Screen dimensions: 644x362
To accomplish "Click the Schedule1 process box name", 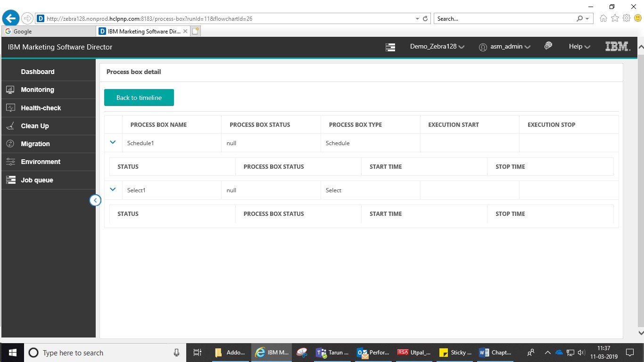I will 140,143.
